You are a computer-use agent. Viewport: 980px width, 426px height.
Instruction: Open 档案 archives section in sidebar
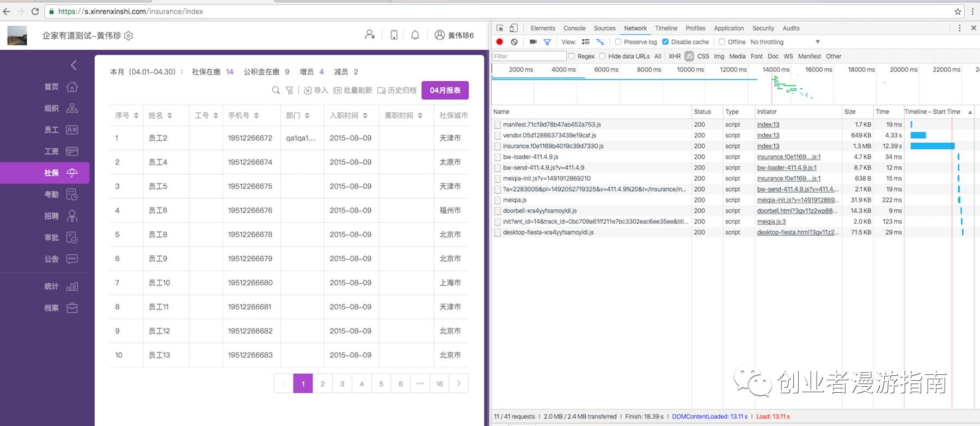61,308
